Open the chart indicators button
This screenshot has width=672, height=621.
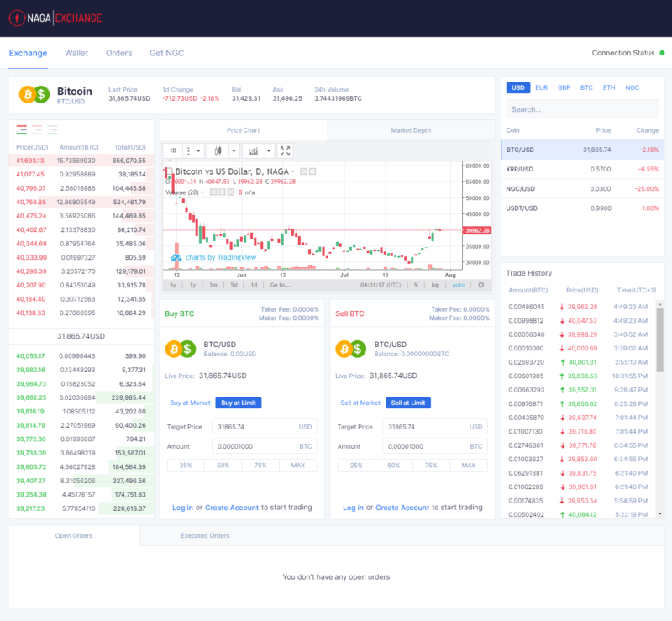(254, 151)
